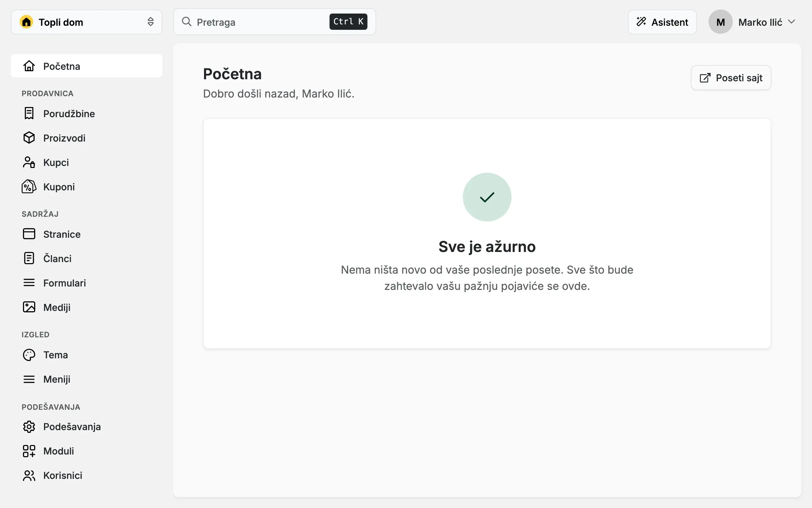This screenshot has width=812, height=508.
Task: Focus the Pretraga search field
Action: click(274, 22)
